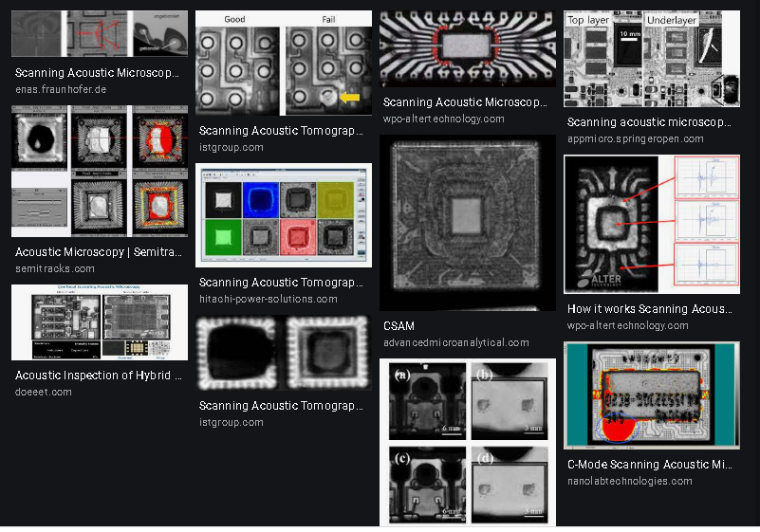760x532 pixels.
Task: Visit the hitachi-power-solutions.com link
Action: tap(268, 299)
